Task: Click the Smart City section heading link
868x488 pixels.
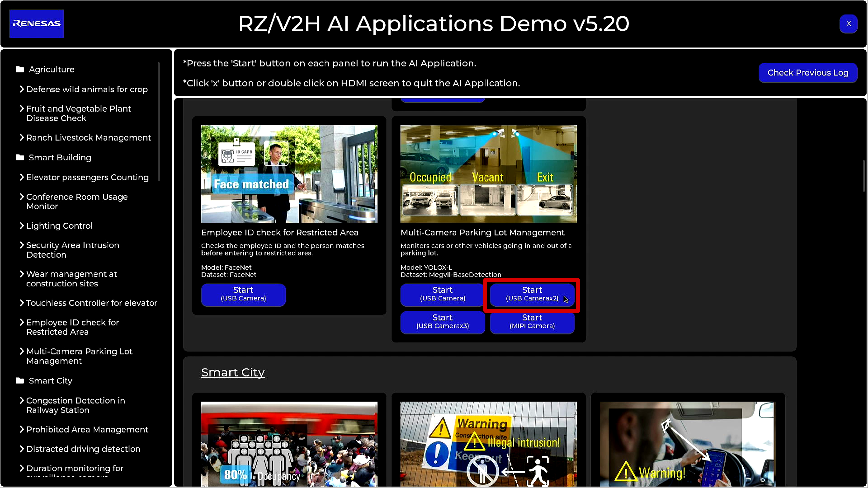Action: [233, 372]
